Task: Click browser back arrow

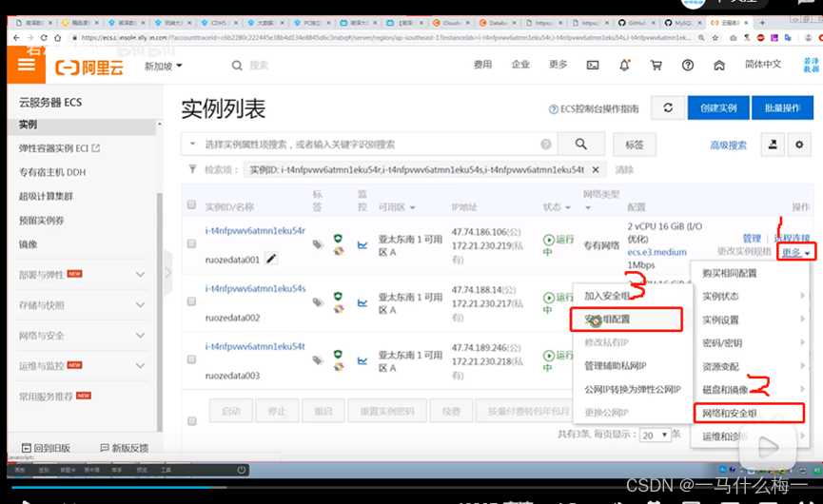Action: (16, 38)
